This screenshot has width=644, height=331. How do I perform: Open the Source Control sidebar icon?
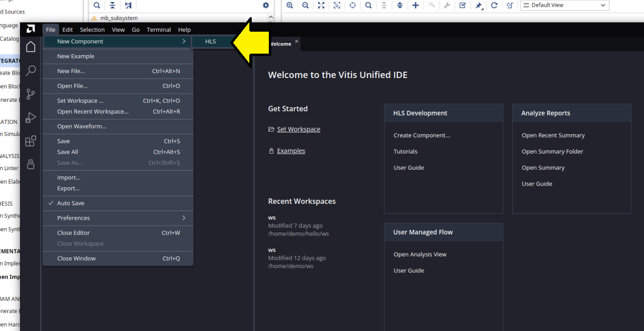(31, 94)
